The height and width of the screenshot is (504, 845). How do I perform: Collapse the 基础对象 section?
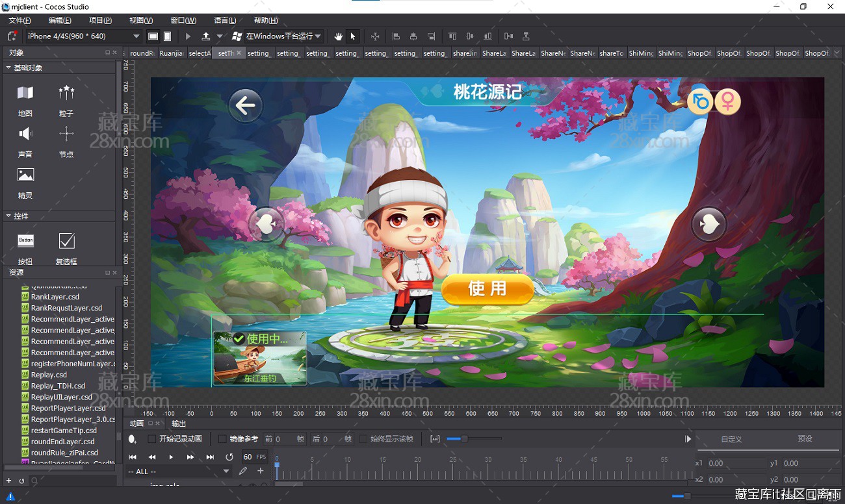8,68
